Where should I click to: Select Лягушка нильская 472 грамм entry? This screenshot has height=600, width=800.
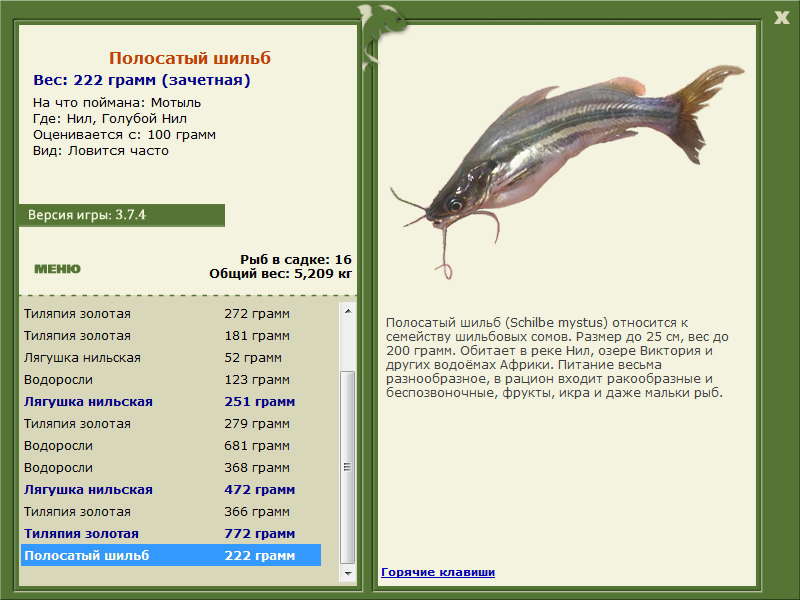click(x=170, y=490)
